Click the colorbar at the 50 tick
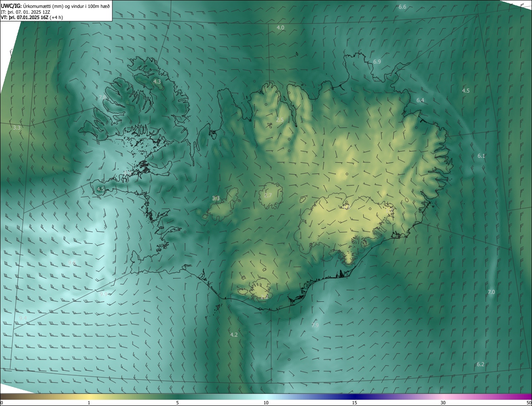This screenshot has height=406, width=532. 529,403
